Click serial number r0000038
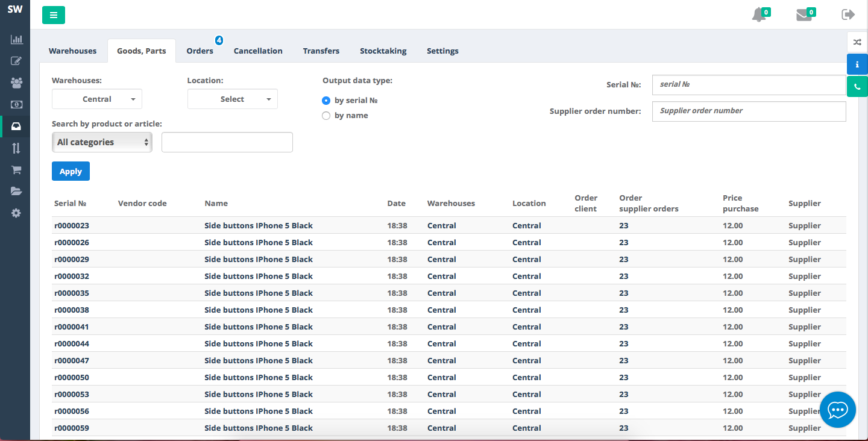This screenshot has height=441, width=868. point(72,310)
